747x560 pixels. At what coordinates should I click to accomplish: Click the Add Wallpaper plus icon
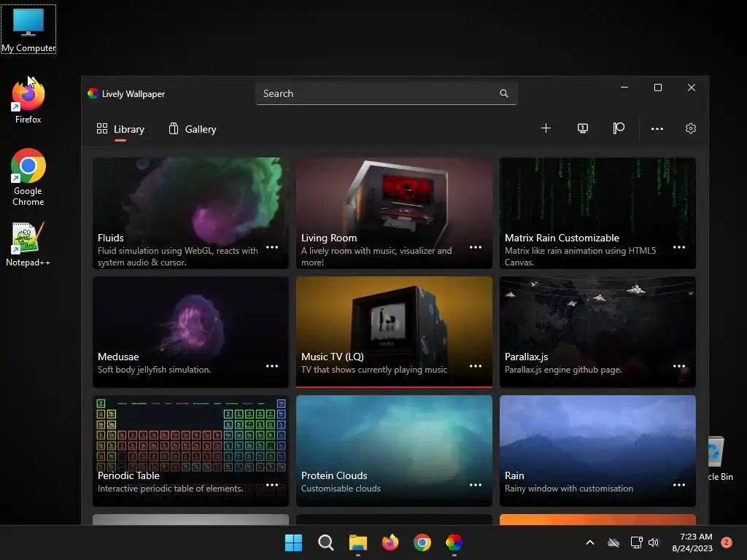546,128
